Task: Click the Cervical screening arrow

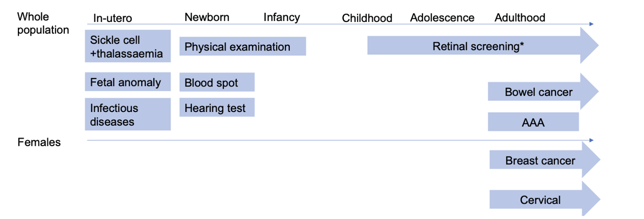Action: 540,200
